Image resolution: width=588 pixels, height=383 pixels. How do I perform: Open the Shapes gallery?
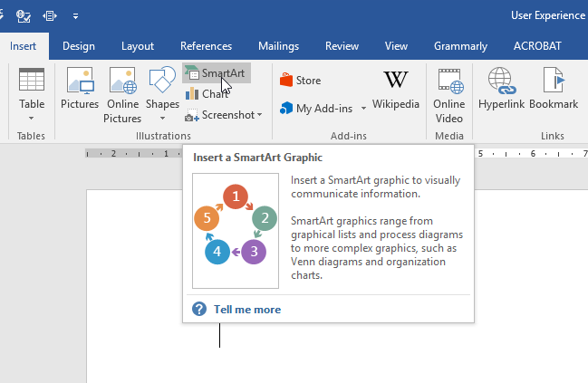click(x=162, y=94)
